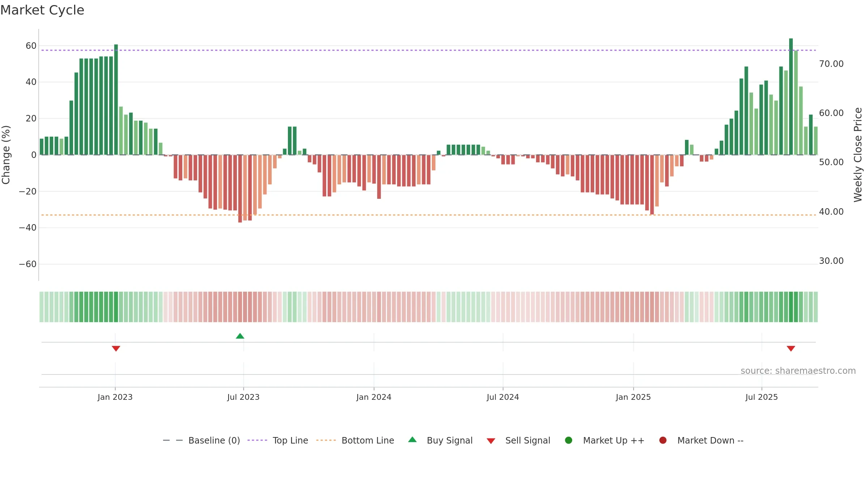Click the 40.00 price axis value
This screenshot has height=488, width=868.
pyautogui.click(x=831, y=211)
